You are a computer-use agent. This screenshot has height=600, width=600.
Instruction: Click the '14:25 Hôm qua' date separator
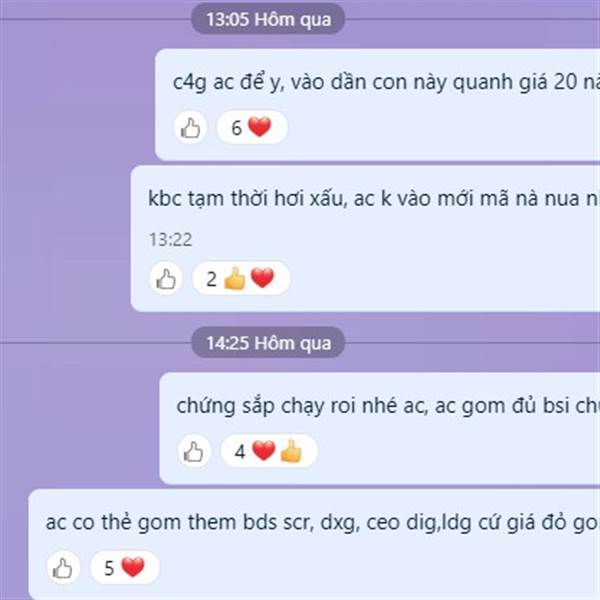click(x=268, y=343)
